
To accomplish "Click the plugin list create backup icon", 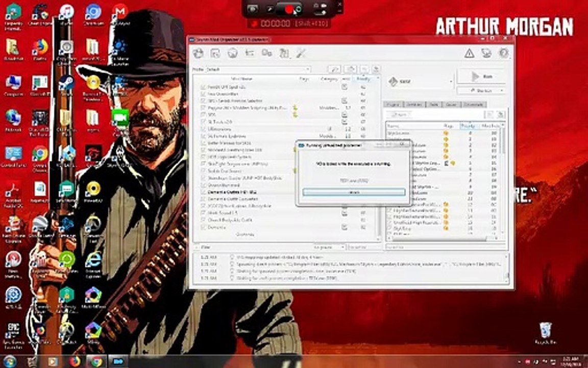I will tap(500, 114).
